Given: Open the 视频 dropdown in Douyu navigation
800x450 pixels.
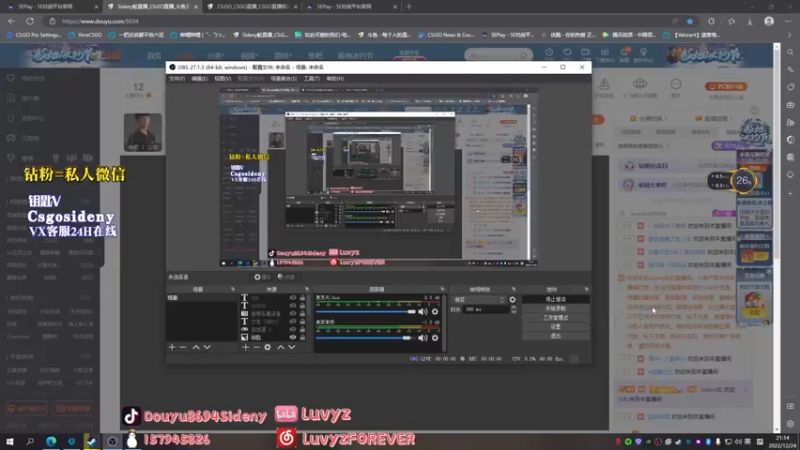Looking at the screenshot, I should (249, 56).
